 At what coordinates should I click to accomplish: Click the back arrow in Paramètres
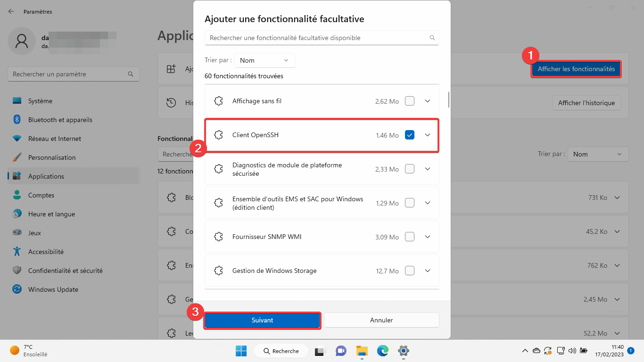click(10, 11)
